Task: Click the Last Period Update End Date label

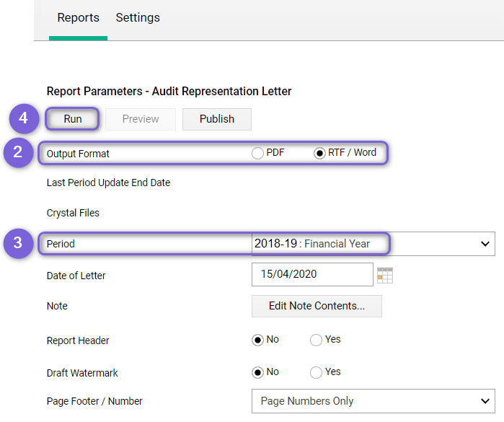Action: pyautogui.click(x=108, y=183)
